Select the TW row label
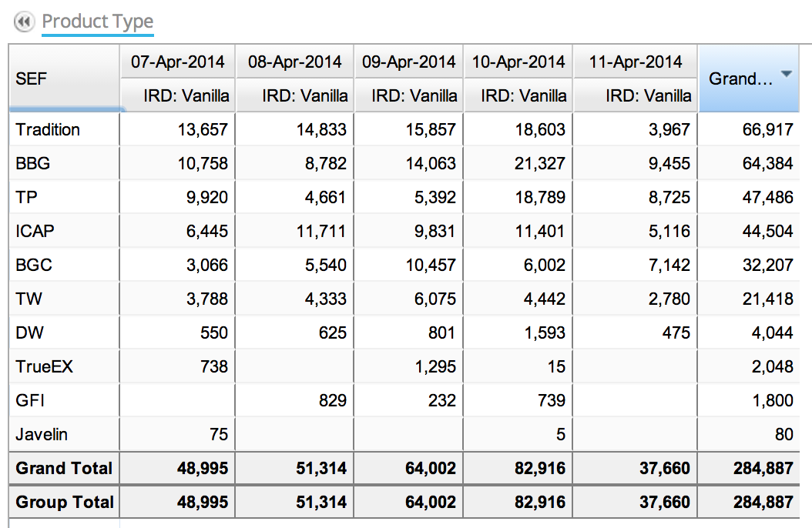Viewport: 812px width, 528px height. (29, 299)
